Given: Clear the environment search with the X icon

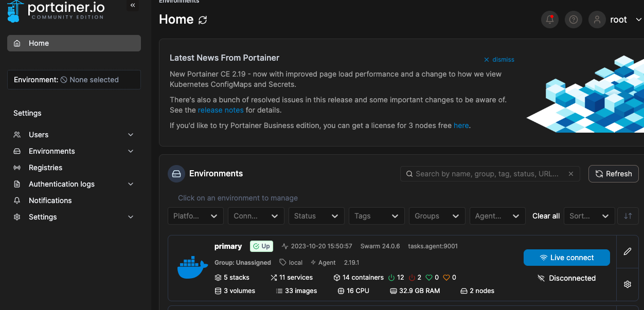Looking at the screenshot, I should pyautogui.click(x=570, y=174).
